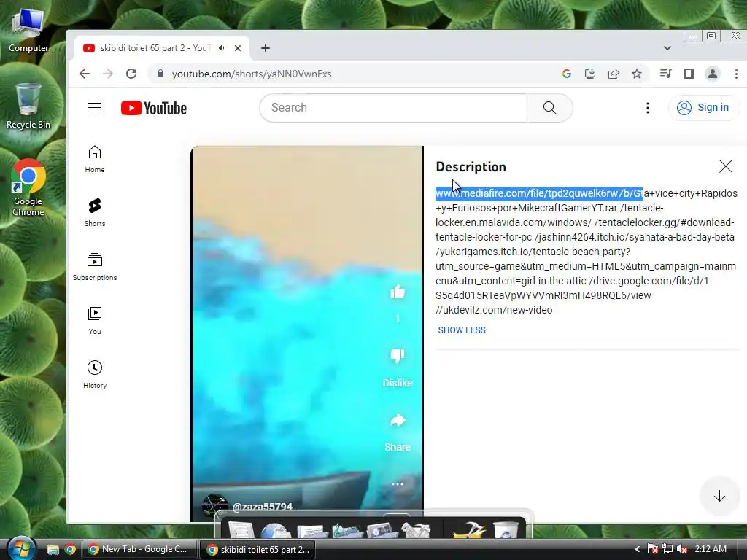Close the skibidi toilet tab
This screenshot has height=560, width=747.
(238, 48)
